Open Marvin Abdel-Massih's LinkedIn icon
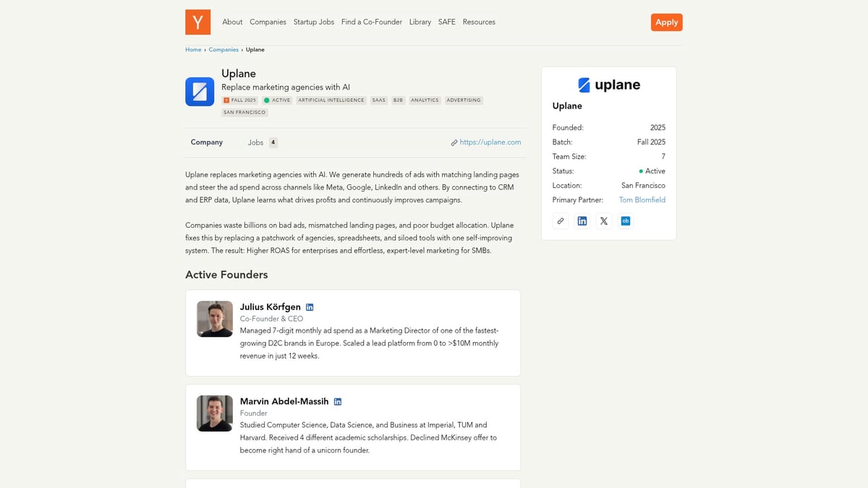 coord(338,401)
